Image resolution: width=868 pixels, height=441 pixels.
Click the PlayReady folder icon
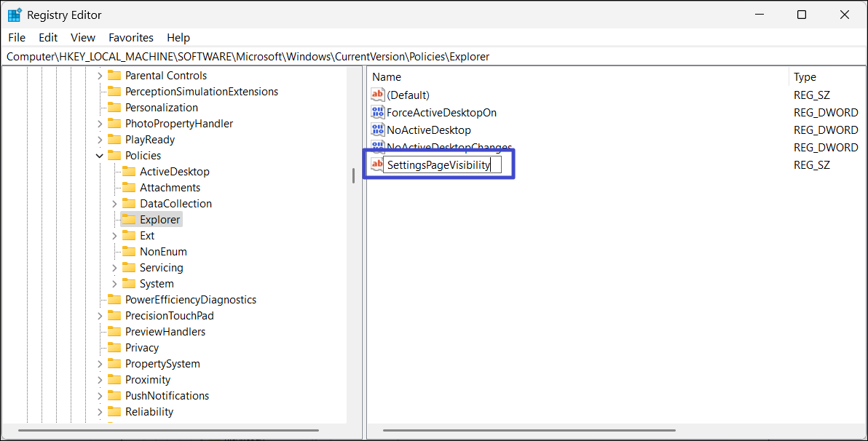coord(114,140)
